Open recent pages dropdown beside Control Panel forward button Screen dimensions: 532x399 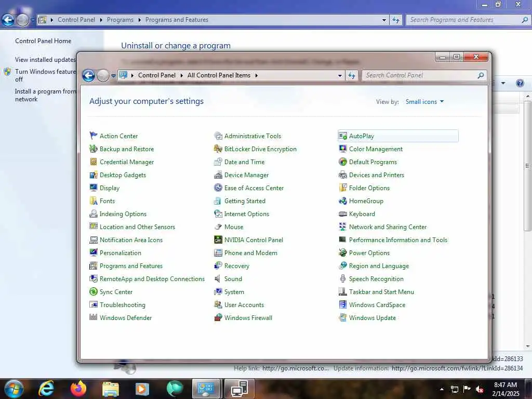113,76
